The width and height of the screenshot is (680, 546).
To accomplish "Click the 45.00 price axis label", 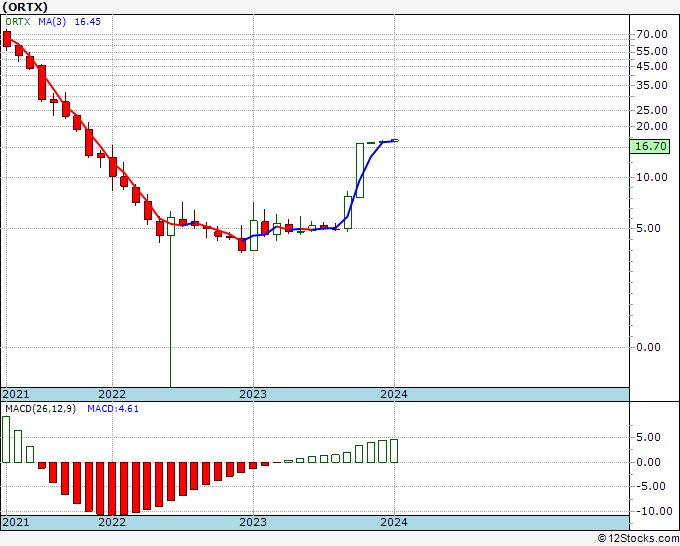I will click(x=652, y=66).
